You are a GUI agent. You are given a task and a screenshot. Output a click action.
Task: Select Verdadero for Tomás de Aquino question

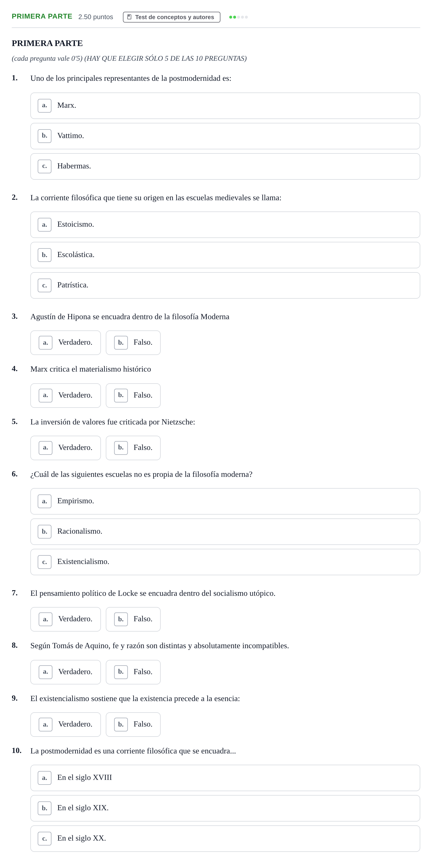pos(65,672)
